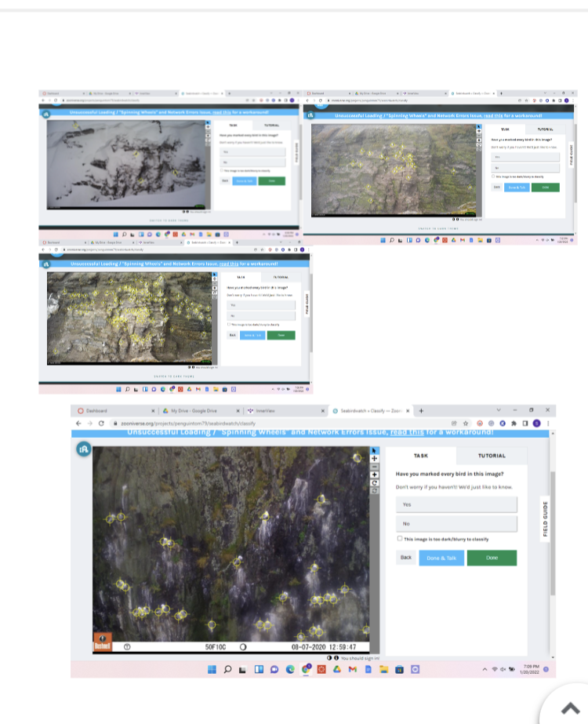Image resolution: width=588 pixels, height=724 pixels.
Task: Select the crosshair marking tool in large screenshot
Action: pyautogui.click(x=374, y=459)
